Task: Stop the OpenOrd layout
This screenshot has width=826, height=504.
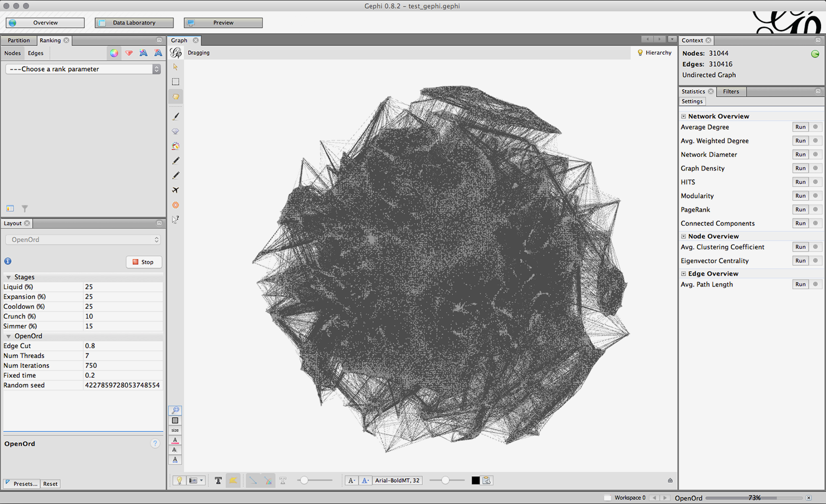Action: click(143, 262)
